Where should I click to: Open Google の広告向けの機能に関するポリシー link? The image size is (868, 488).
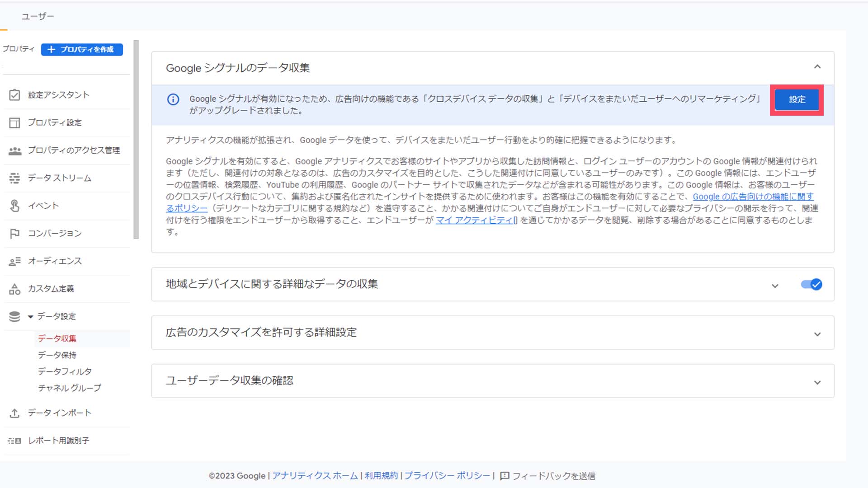point(753,197)
